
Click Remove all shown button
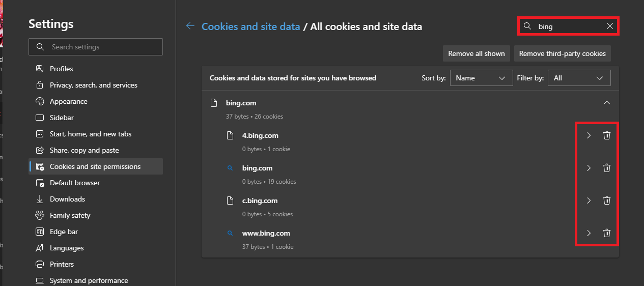[476, 53]
